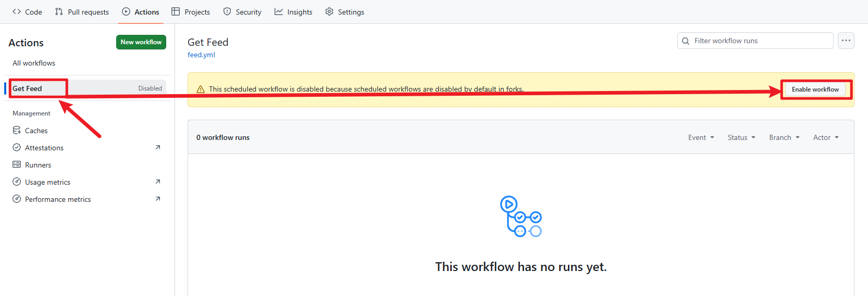Expand the Status filter dropdown
Screen dimensions: 868x296
pos(741,137)
